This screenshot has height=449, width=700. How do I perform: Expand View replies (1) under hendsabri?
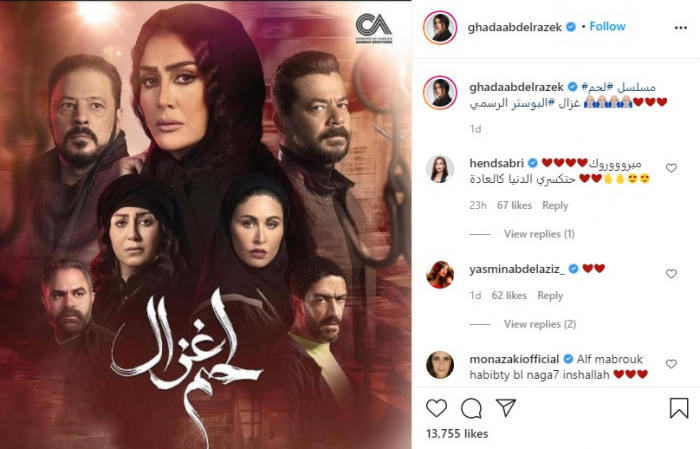(539, 234)
